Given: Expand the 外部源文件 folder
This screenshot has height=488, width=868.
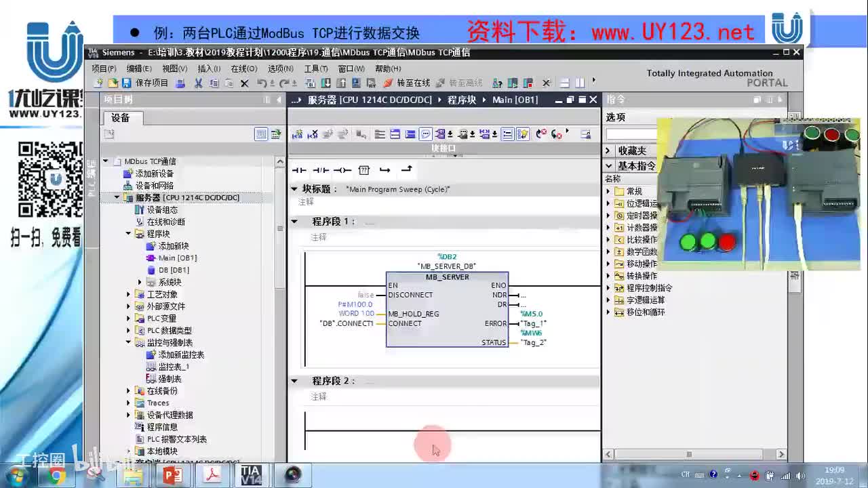Looking at the screenshot, I should (129, 306).
